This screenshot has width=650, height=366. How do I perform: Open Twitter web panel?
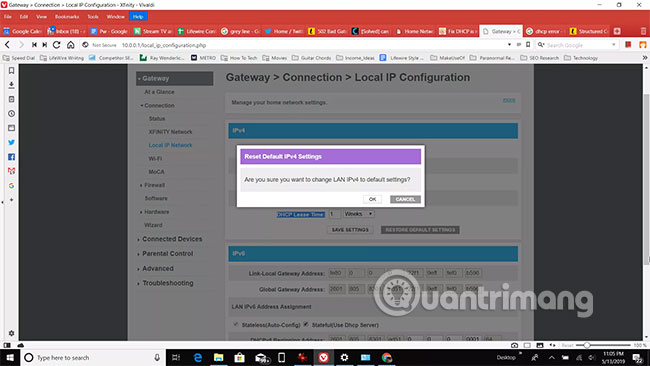click(x=11, y=142)
